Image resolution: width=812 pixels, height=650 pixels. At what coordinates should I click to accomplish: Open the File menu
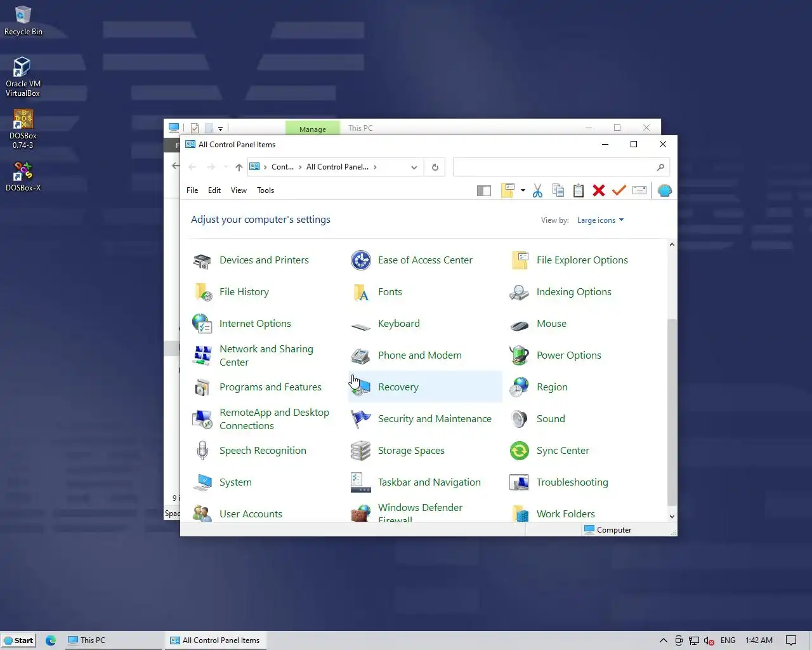192,190
